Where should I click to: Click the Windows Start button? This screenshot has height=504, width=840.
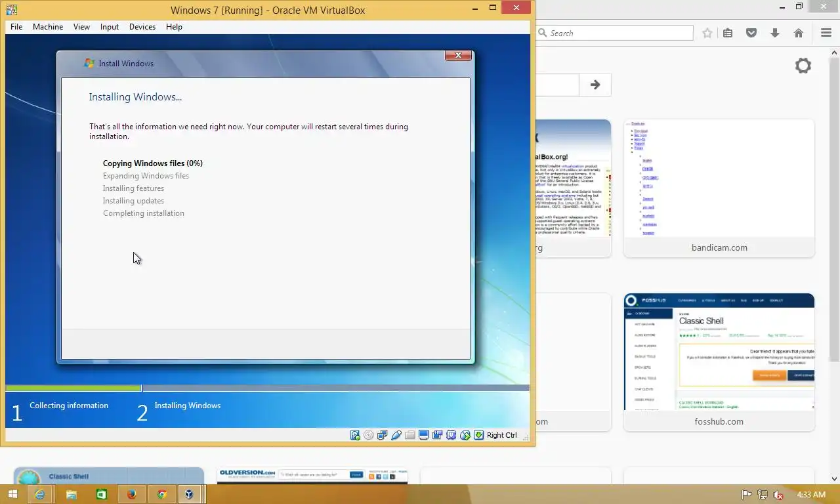pyautogui.click(x=12, y=494)
